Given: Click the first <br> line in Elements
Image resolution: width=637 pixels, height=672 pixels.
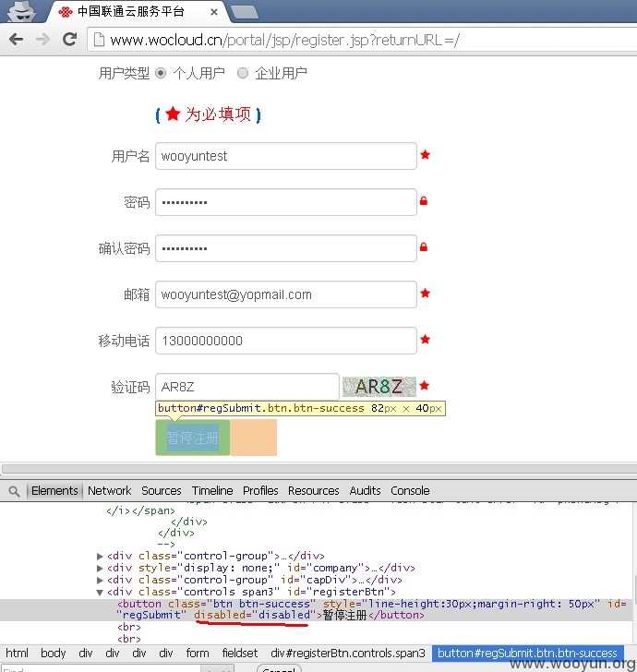Looking at the screenshot, I should [129, 627].
